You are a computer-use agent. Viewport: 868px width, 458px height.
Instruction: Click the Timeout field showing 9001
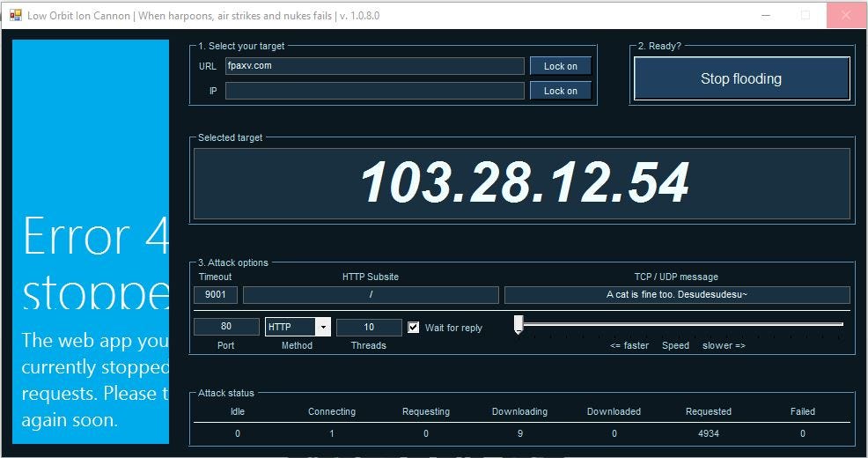click(x=216, y=295)
